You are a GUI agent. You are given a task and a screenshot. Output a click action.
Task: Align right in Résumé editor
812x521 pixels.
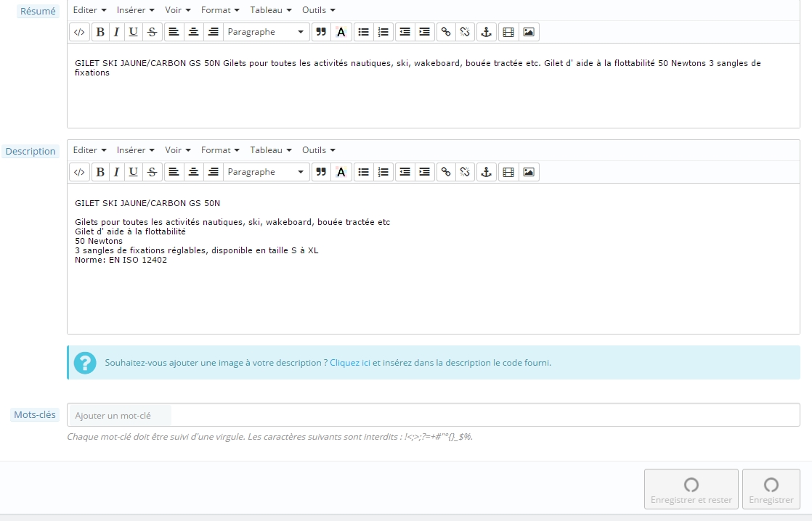click(x=214, y=32)
